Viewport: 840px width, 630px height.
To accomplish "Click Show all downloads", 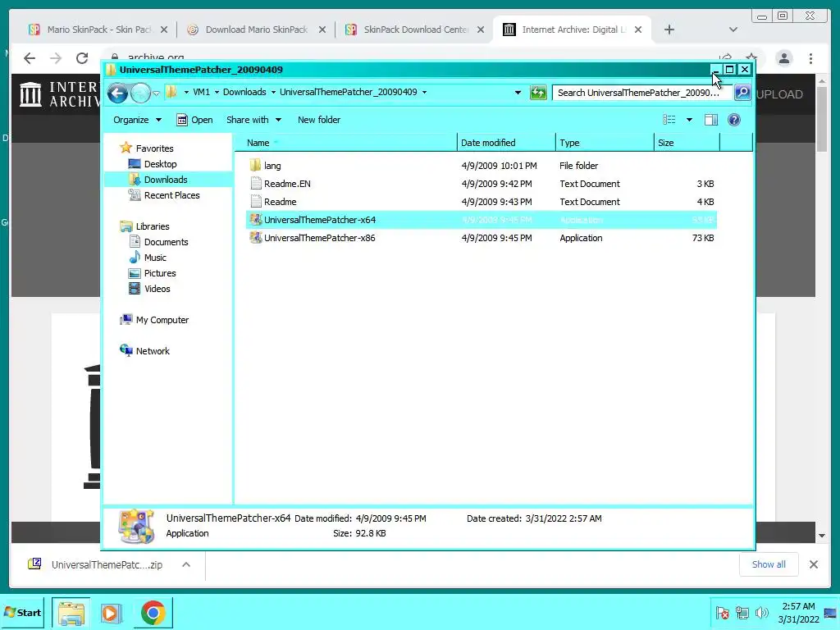I will 769,564.
